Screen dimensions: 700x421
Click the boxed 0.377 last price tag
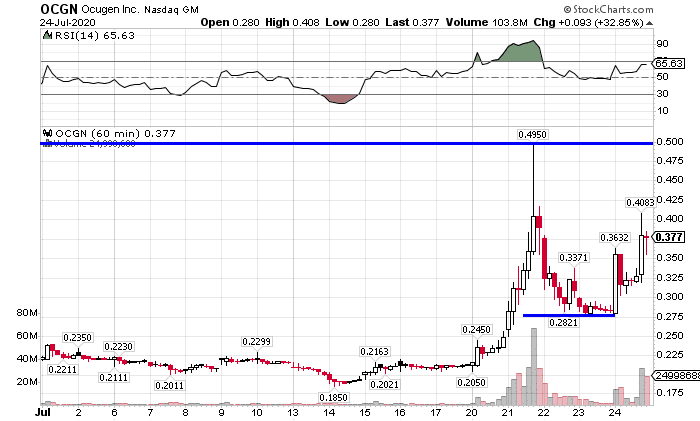pyautogui.click(x=669, y=237)
